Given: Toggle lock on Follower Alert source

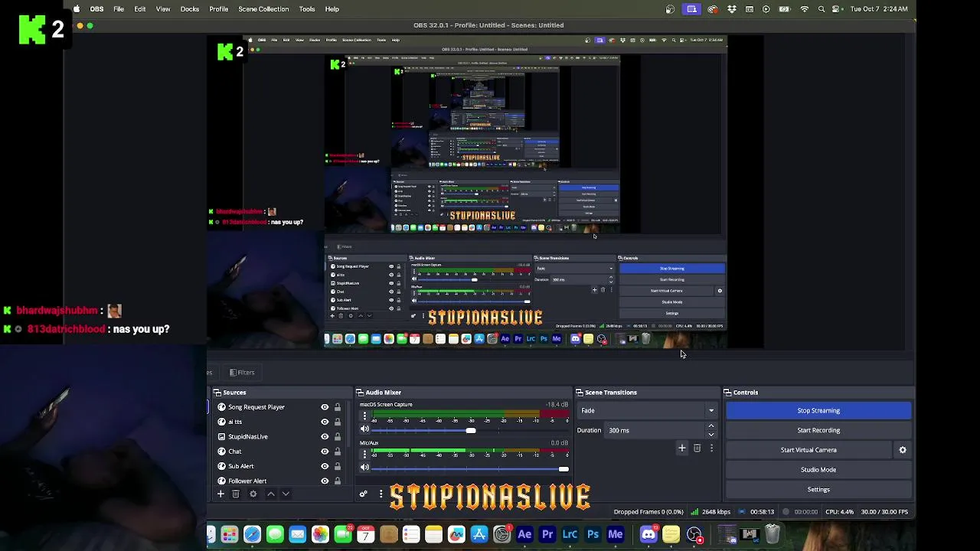Looking at the screenshot, I should tap(337, 481).
